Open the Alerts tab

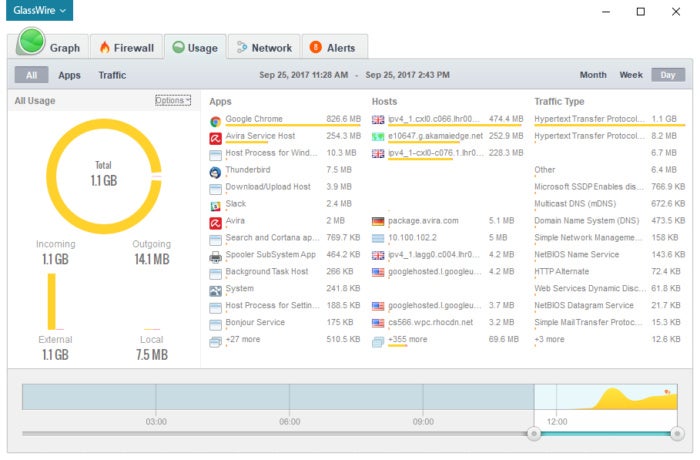[335, 47]
